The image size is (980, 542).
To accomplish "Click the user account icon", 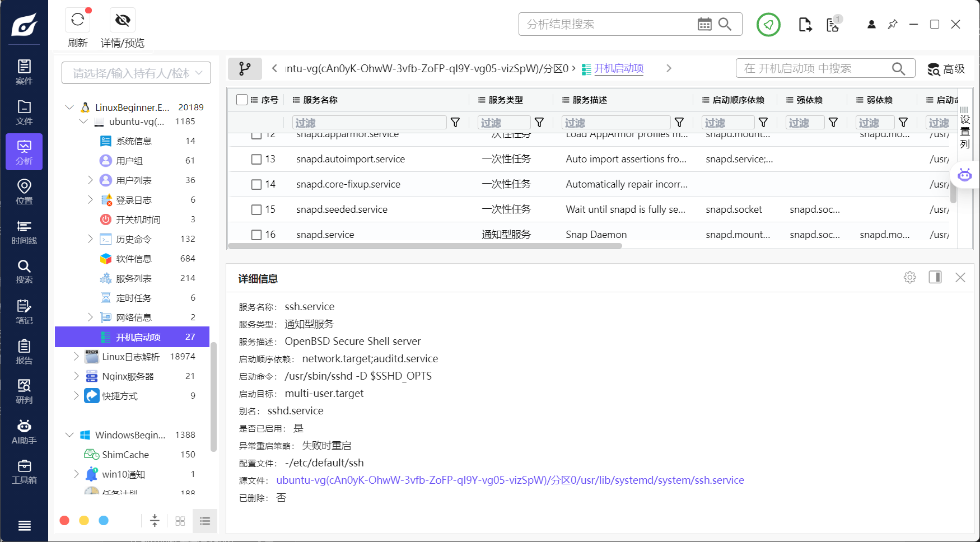I will [871, 24].
